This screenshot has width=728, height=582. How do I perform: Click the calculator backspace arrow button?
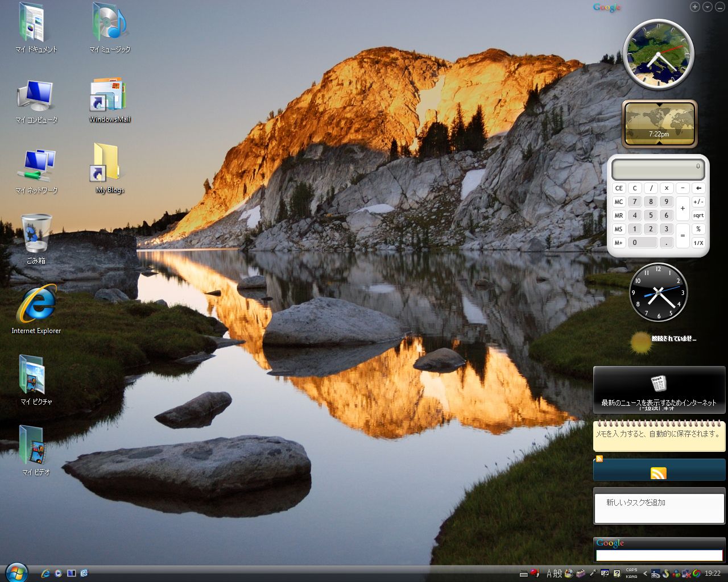(698, 188)
